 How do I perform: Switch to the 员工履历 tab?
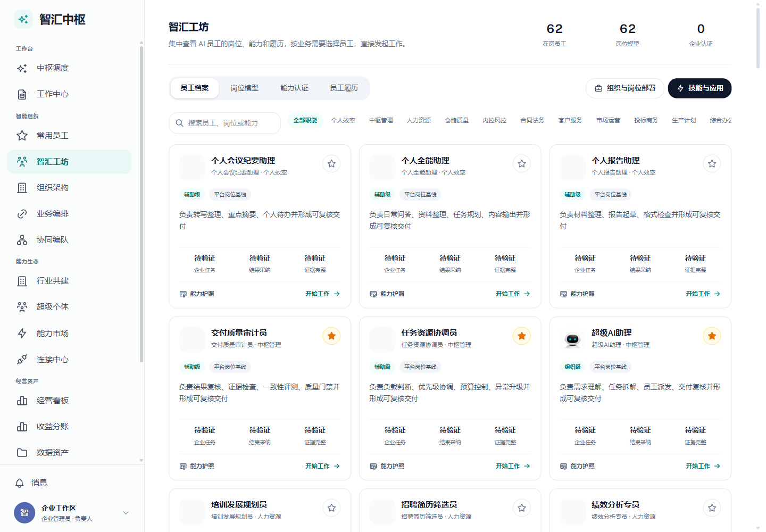[344, 88]
